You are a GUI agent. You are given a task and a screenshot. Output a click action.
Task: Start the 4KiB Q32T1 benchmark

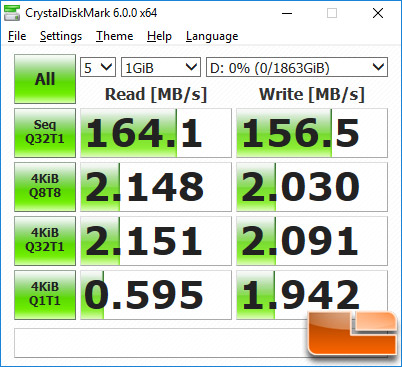45,241
